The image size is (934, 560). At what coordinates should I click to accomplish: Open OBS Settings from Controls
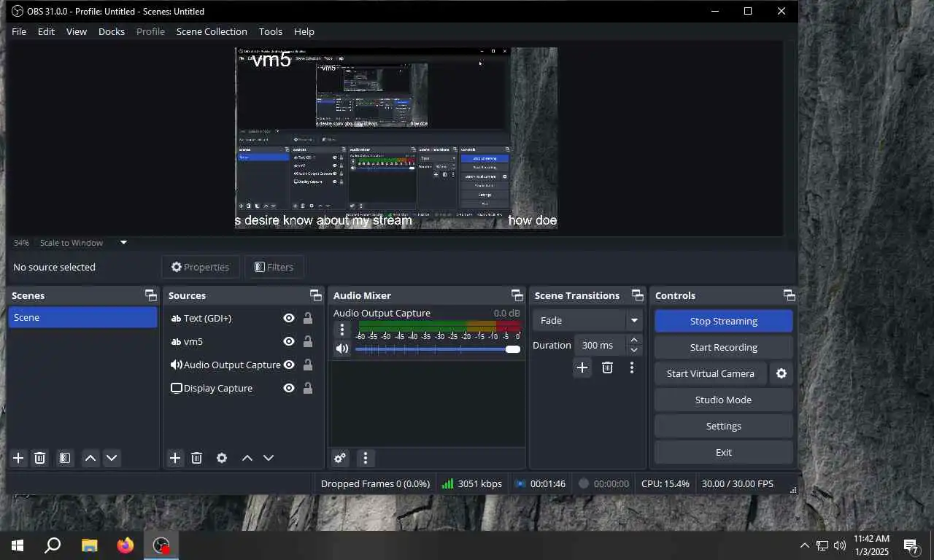pos(724,426)
